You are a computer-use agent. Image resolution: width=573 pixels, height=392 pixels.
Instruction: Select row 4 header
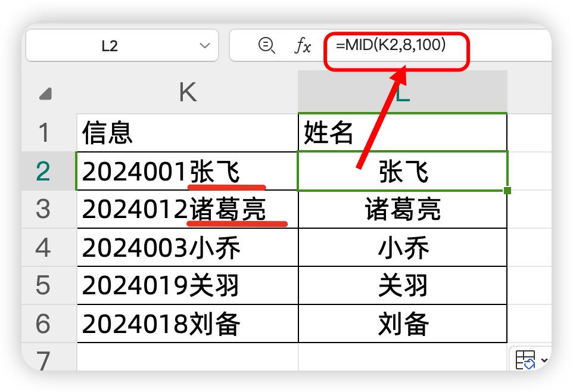pyautogui.click(x=49, y=248)
